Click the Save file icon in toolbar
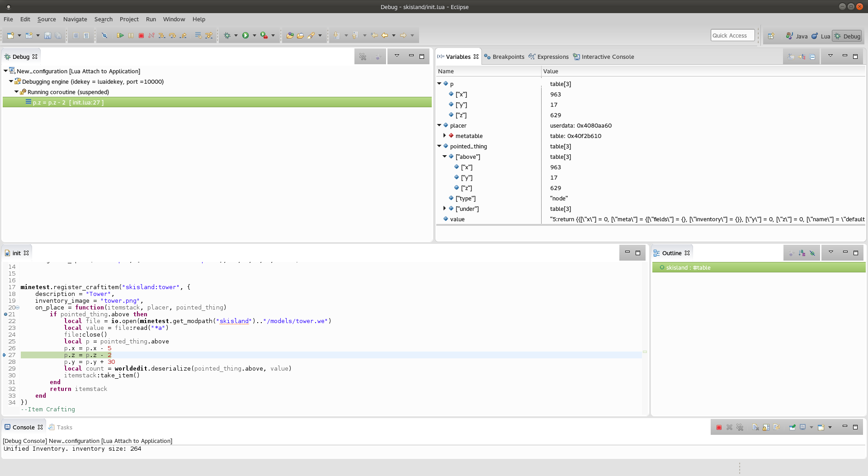Image resolution: width=868 pixels, height=476 pixels. tap(47, 35)
